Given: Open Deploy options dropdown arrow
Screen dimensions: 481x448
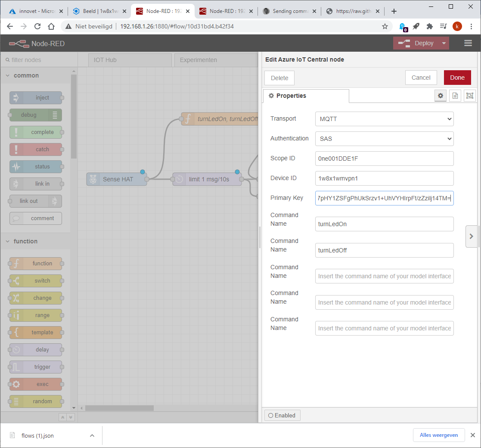Looking at the screenshot, I should point(444,43).
